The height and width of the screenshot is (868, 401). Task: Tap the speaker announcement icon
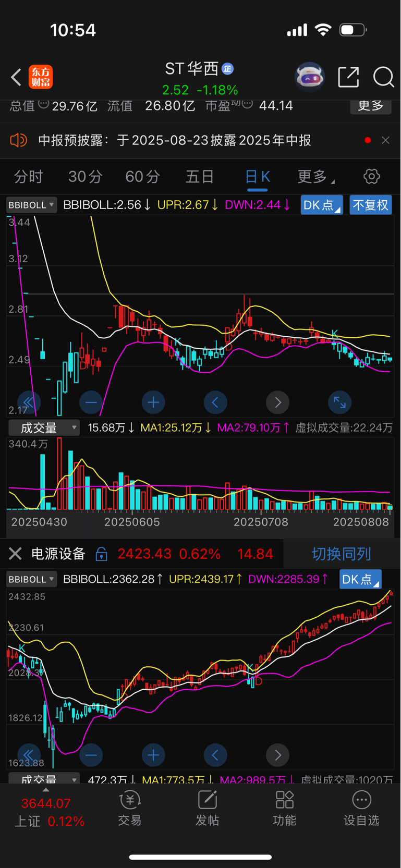coord(18,140)
